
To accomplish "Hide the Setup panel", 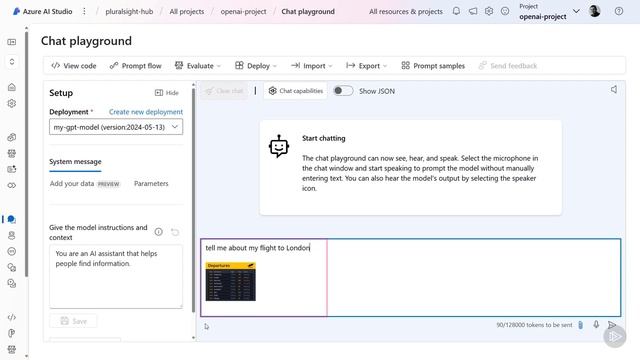I will point(167,93).
